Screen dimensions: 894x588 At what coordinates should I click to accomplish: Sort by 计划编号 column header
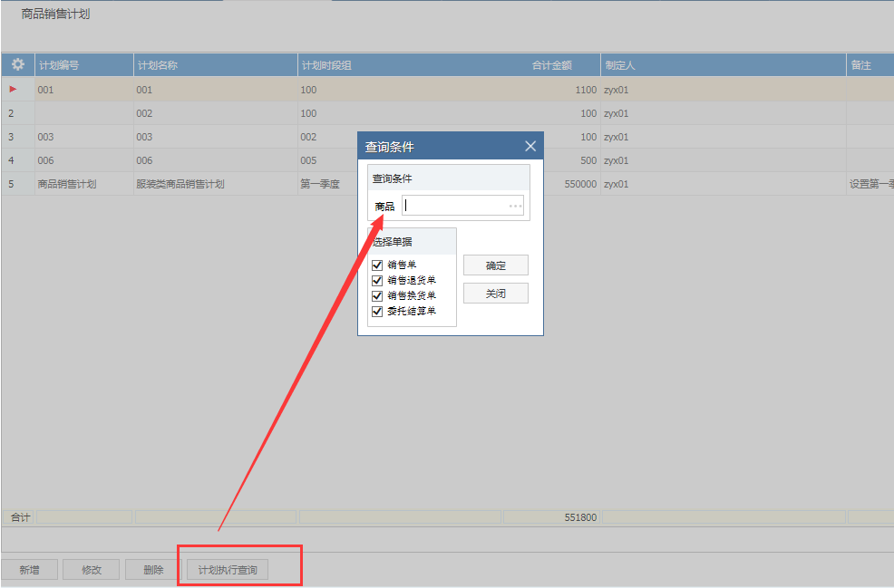pyautogui.click(x=83, y=65)
